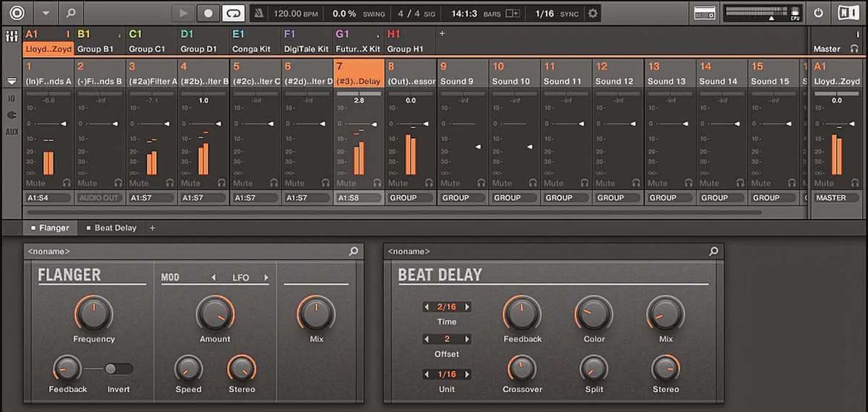Add a new group with plus

[x=441, y=34]
